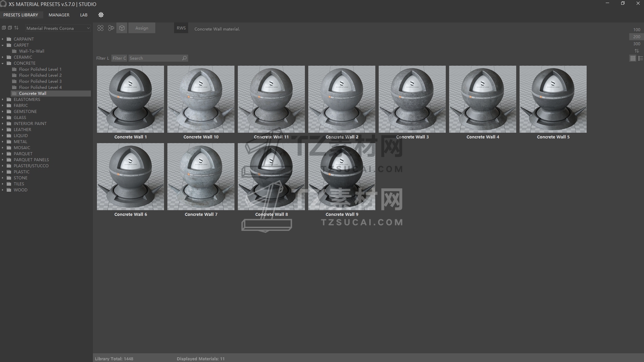Expand the METAL folder
This screenshot has width=644, height=362.
(x=3, y=142)
